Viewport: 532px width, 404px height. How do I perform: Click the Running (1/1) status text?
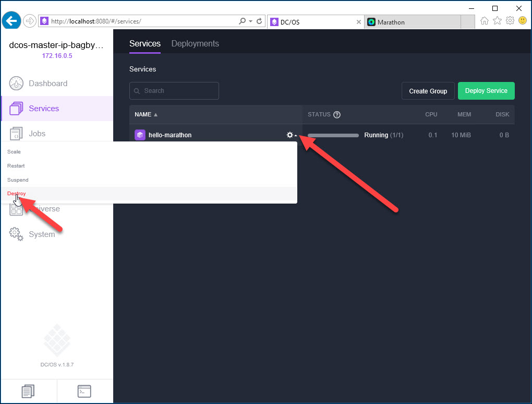pyautogui.click(x=384, y=135)
